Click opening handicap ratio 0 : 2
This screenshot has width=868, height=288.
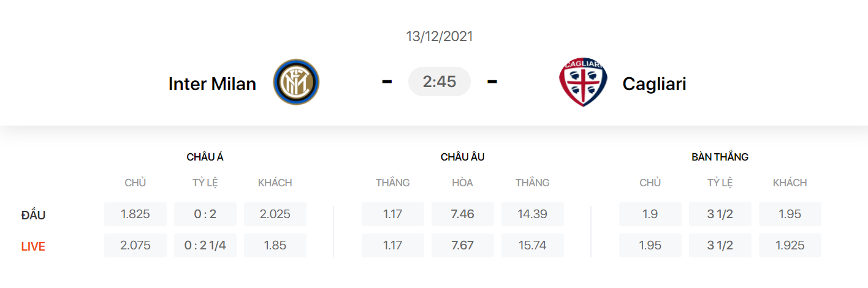pos(205,214)
